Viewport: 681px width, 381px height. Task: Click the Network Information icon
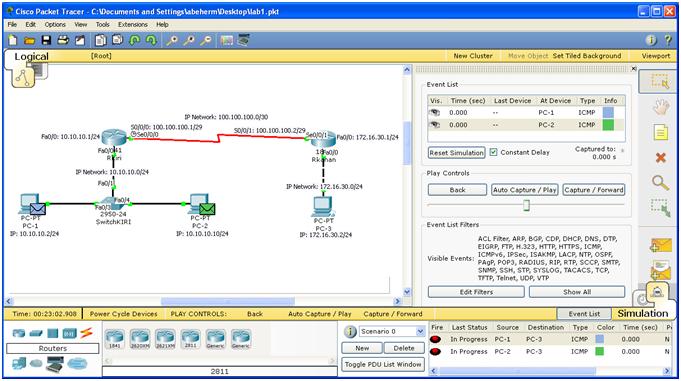651,40
